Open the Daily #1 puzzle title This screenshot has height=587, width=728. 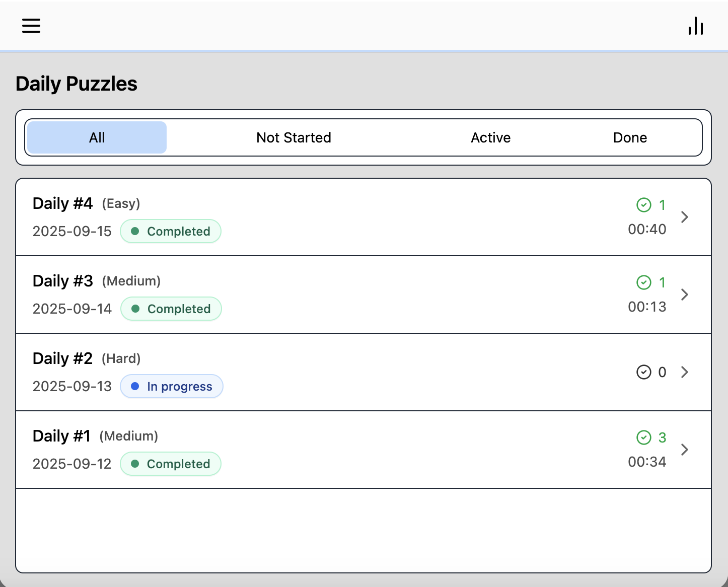pyautogui.click(x=61, y=436)
